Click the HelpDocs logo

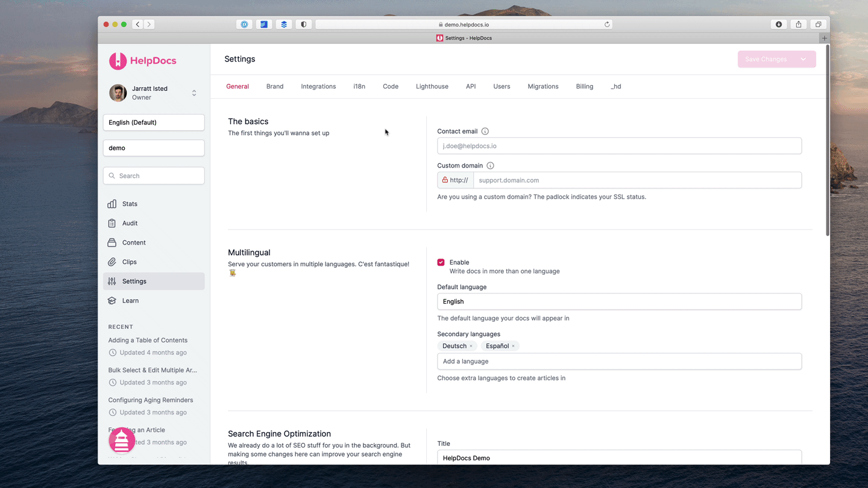coord(143,61)
